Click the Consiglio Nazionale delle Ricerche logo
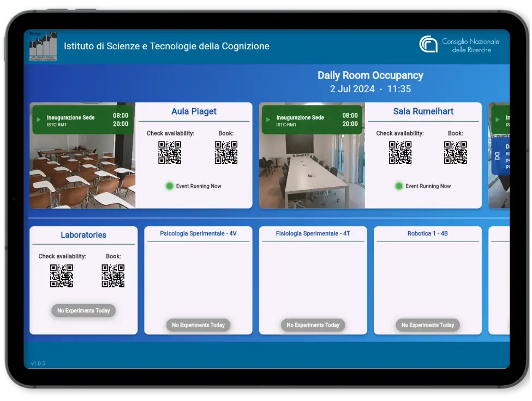Image resolution: width=532 pixels, height=401 pixels. click(x=428, y=45)
